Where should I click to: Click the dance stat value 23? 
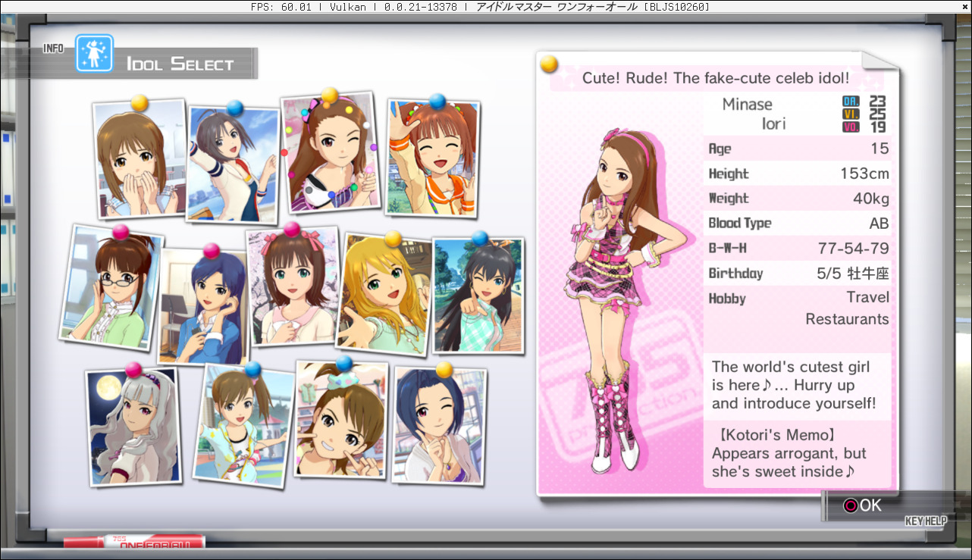click(x=878, y=101)
